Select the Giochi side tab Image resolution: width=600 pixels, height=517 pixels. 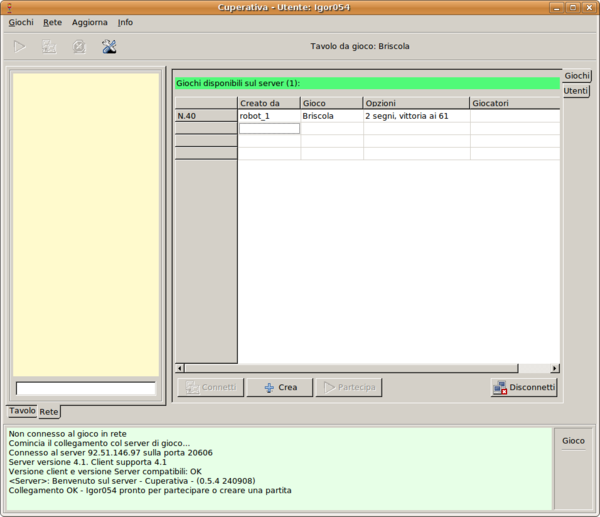[577, 76]
